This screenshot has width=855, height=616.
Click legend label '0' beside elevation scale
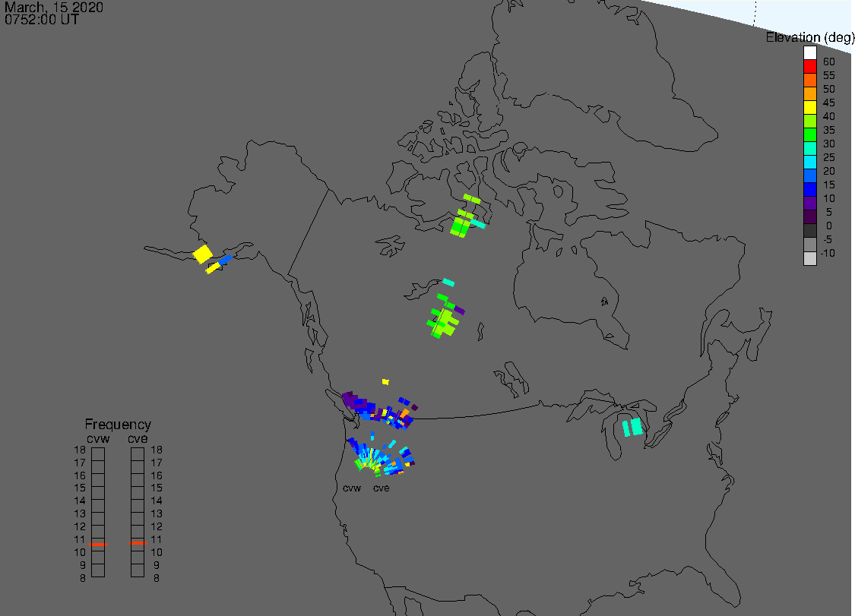click(829, 226)
